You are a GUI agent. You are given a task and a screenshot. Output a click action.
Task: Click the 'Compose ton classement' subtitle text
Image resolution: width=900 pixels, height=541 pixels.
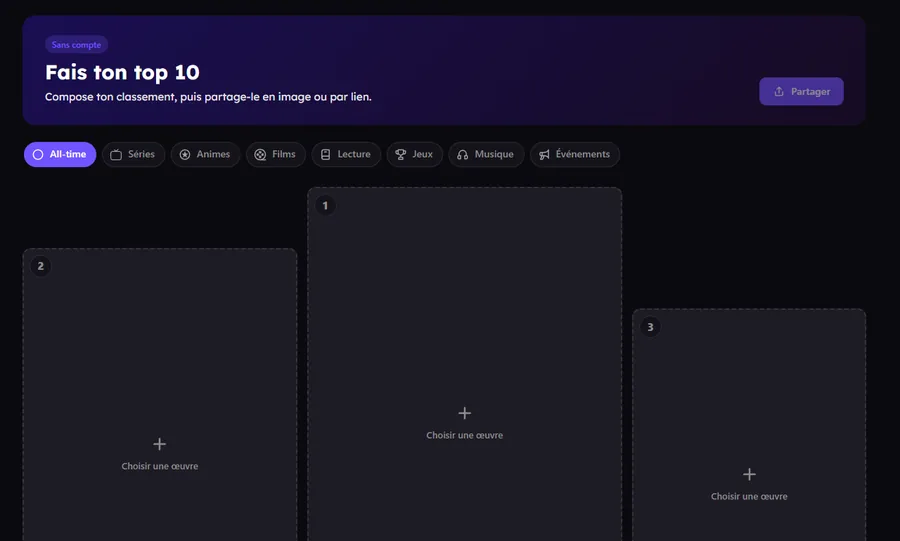208,97
